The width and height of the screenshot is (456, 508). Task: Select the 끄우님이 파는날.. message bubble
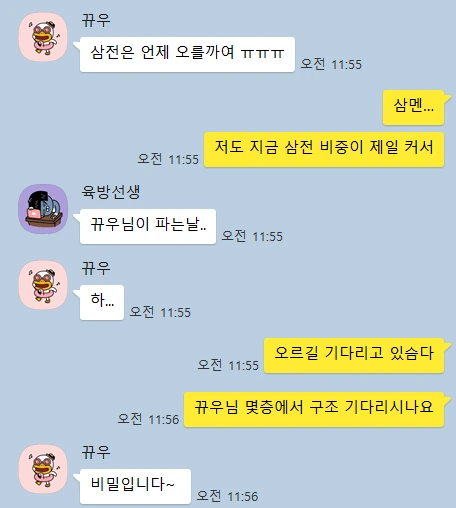pos(148,226)
